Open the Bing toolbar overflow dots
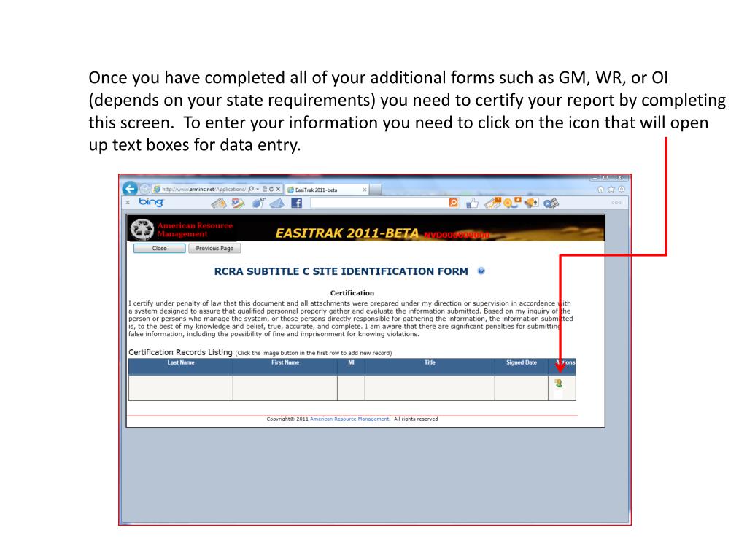747x560 pixels. coord(616,203)
